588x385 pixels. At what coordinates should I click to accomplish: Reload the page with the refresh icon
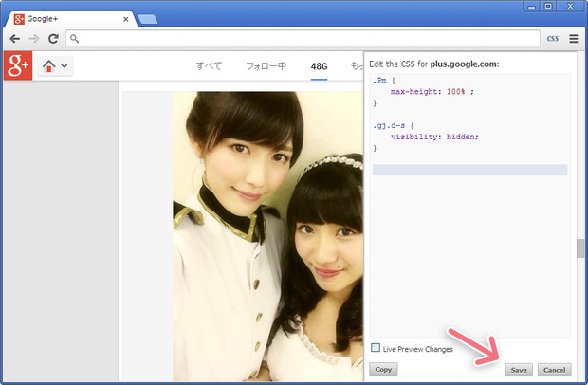click(x=53, y=39)
